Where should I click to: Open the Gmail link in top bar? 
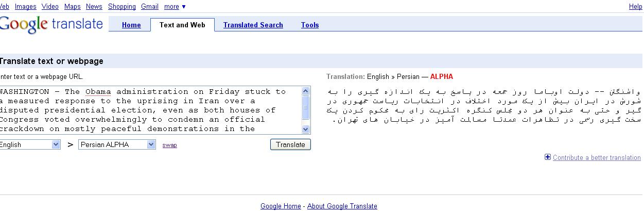150,7
